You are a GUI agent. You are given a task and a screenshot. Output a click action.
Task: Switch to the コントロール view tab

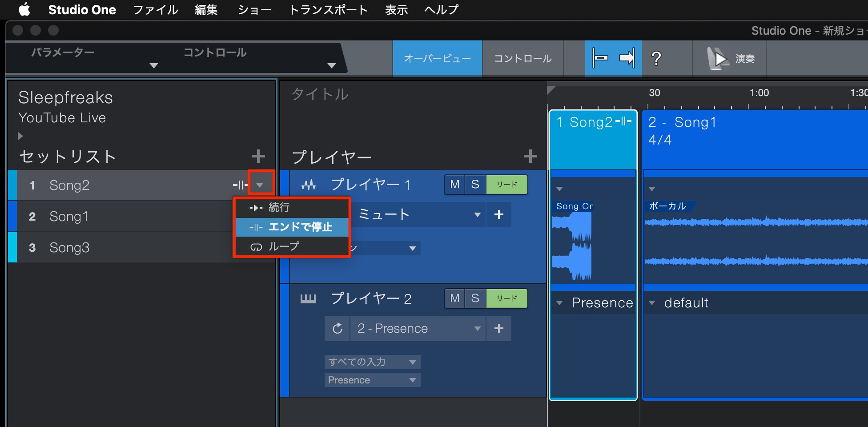(523, 58)
